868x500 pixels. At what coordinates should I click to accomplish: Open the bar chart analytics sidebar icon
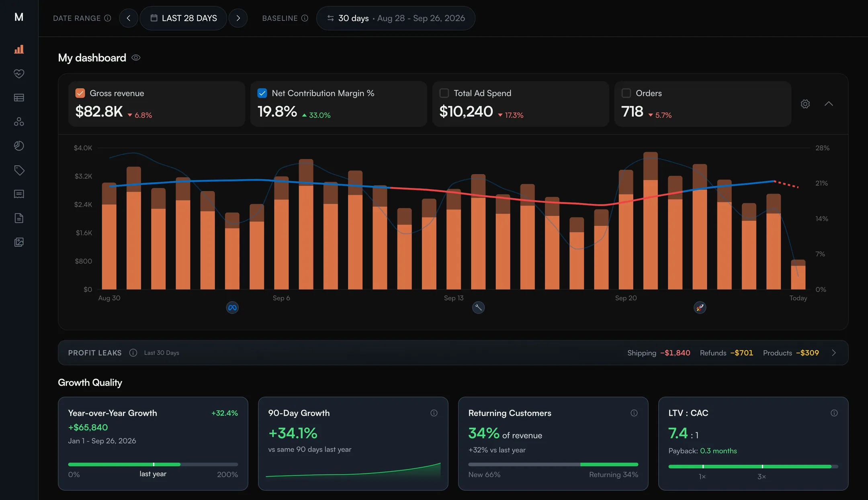19,49
